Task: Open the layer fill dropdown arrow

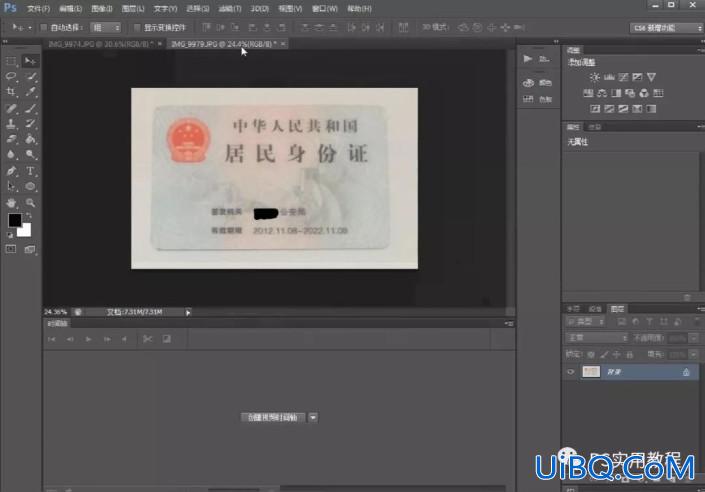Action: click(694, 355)
